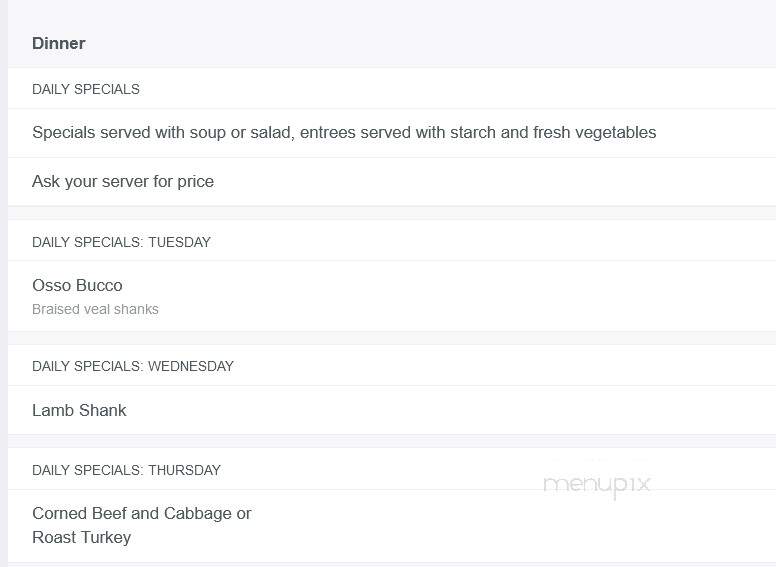Select the Braised veal shanks description
This screenshot has width=776, height=567.
pyautogui.click(x=95, y=309)
